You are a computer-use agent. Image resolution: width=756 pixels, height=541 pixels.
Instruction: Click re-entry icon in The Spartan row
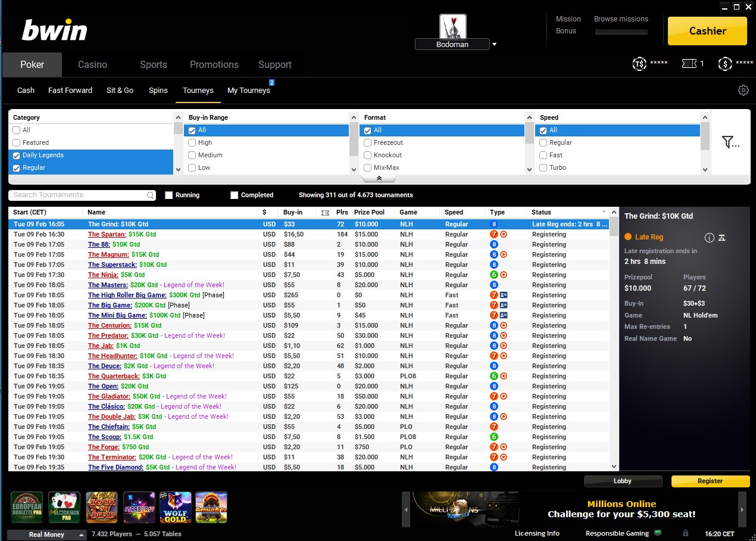[x=504, y=235]
